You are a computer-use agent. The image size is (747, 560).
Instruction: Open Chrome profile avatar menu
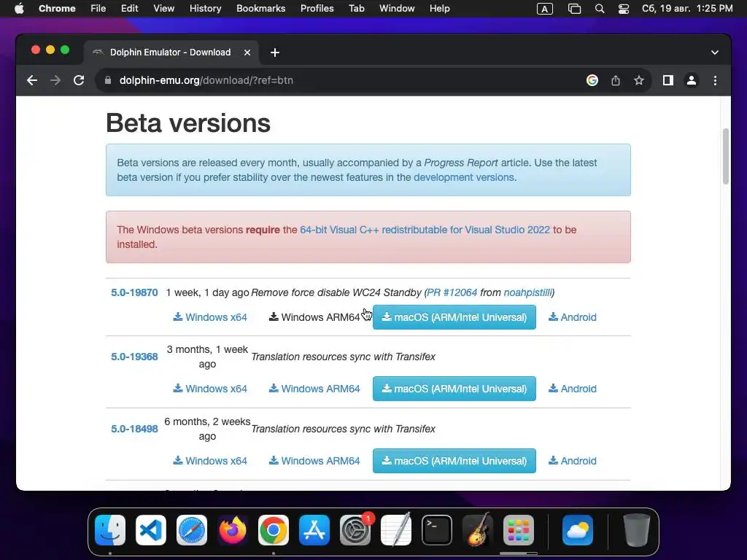[692, 80]
